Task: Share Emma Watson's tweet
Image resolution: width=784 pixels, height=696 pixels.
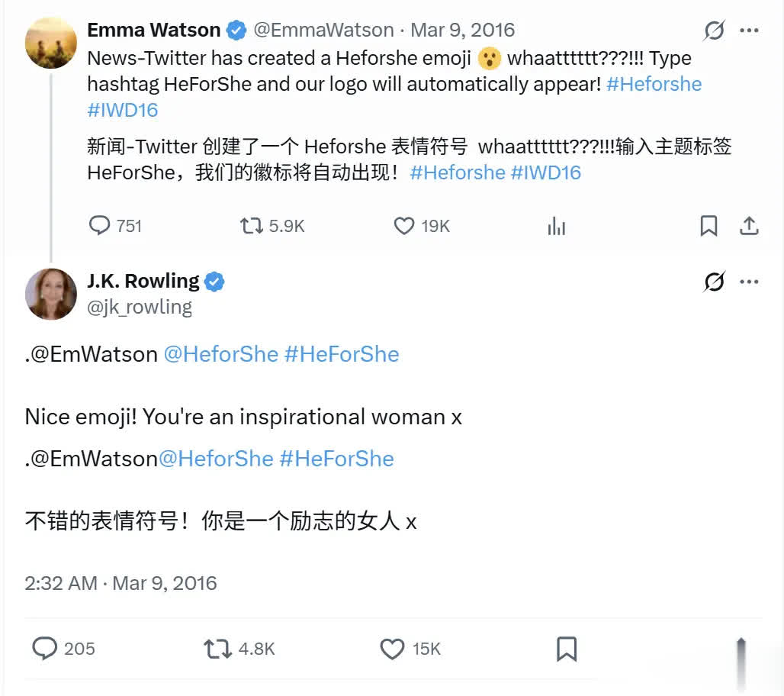Action: pos(749,226)
